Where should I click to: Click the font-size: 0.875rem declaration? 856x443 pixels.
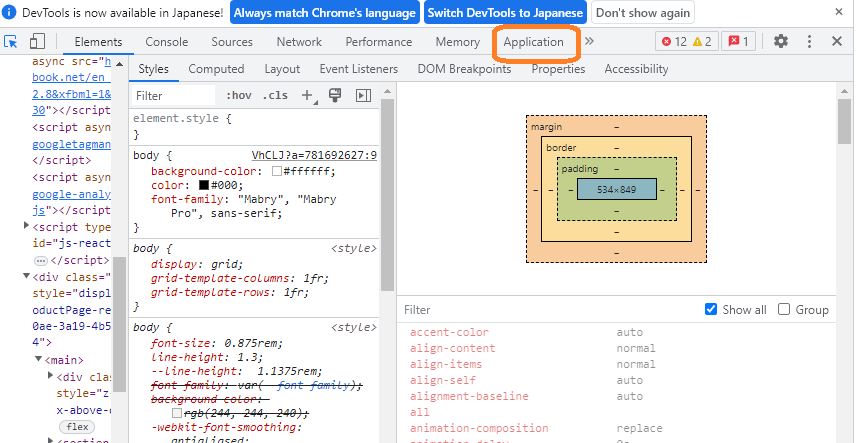[217, 344]
